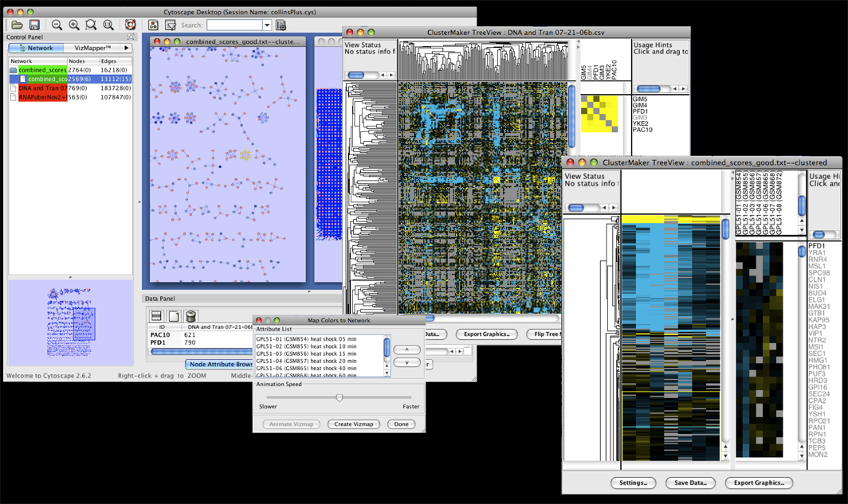Image resolution: width=848 pixels, height=504 pixels.
Task: Click the new attribute page icon in Data Panel
Action: coord(174,316)
